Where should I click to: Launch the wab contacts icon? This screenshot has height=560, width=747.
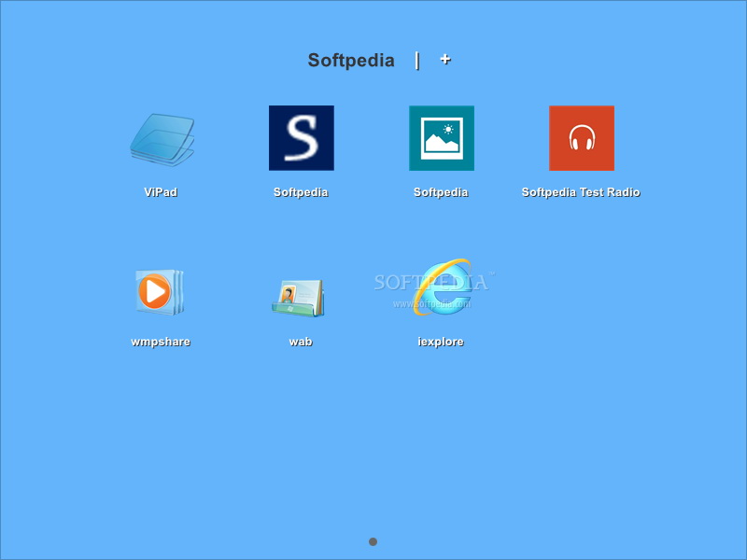tap(299, 298)
